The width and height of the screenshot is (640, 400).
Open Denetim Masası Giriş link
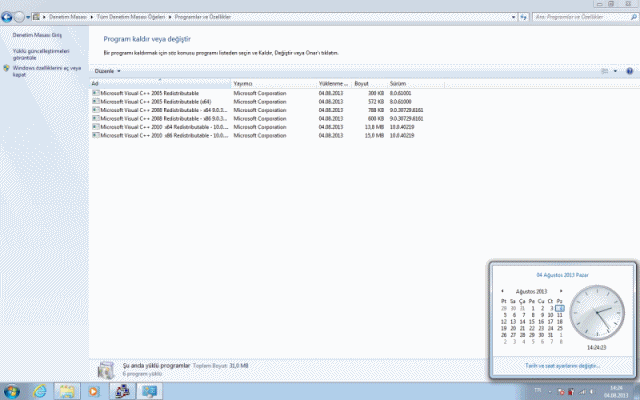point(37,35)
